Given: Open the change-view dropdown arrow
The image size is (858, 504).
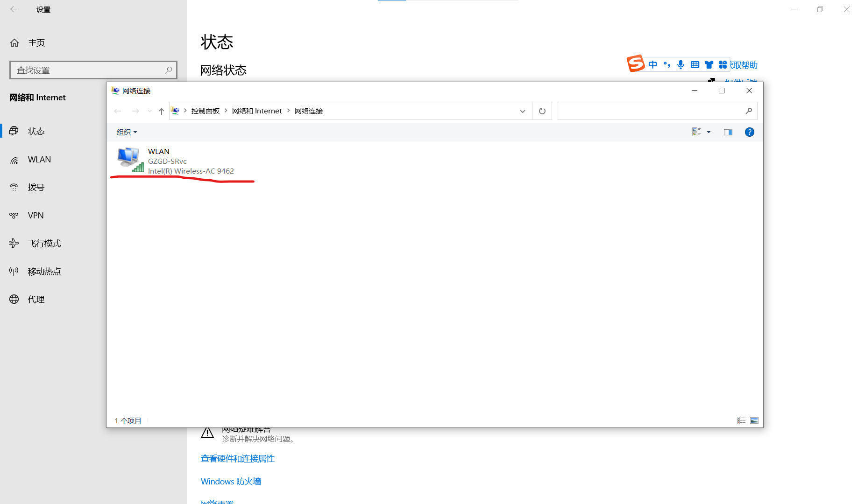Looking at the screenshot, I should (709, 132).
